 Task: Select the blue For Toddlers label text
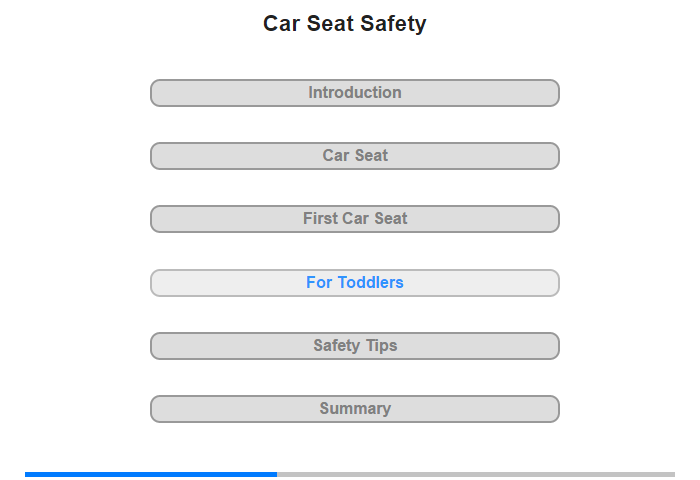coord(355,282)
